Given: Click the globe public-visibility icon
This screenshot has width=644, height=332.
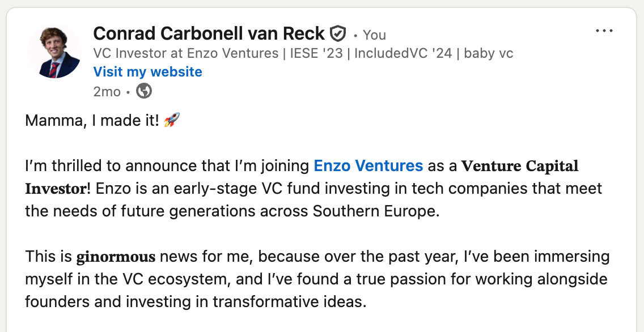Looking at the screenshot, I should pos(144,91).
